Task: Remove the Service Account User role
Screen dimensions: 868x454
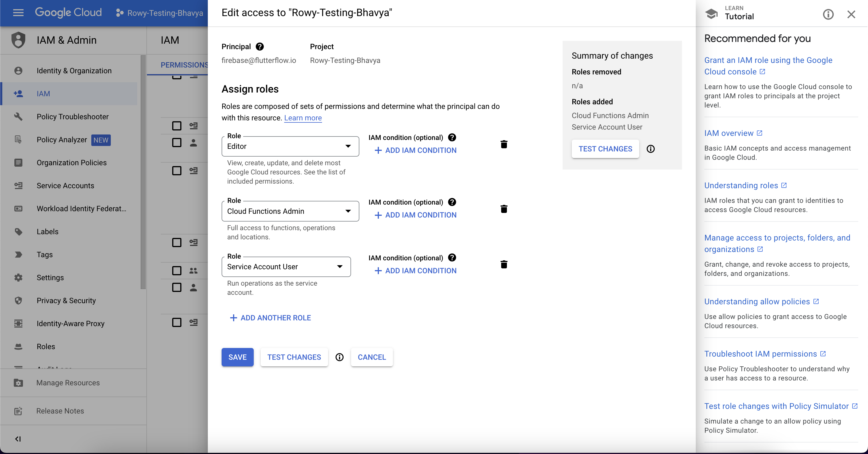Action: [504, 264]
